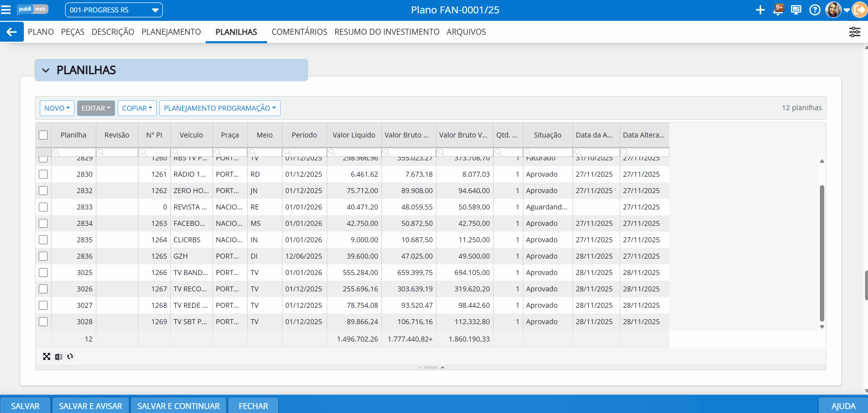Check the box for planilha 2830
The height and width of the screenshot is (413, 868).
[43, 174]
